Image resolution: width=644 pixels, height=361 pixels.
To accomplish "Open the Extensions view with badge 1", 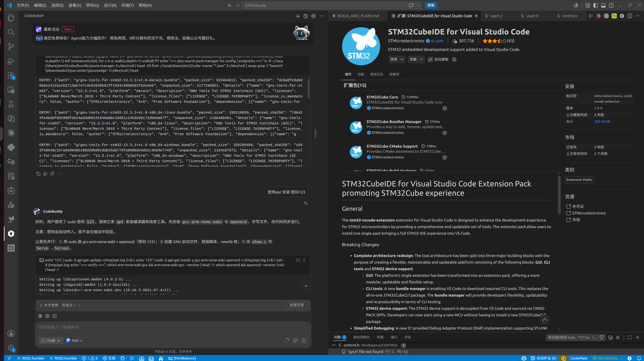I will 11,76.
